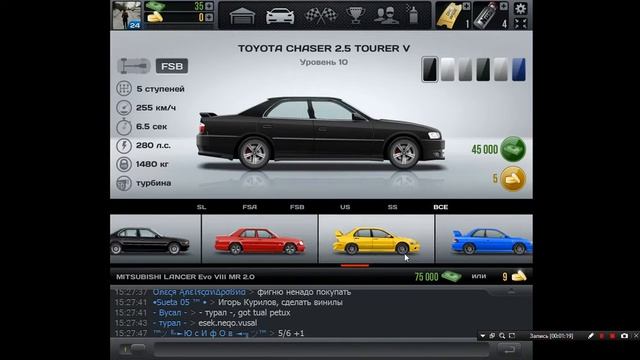The width and height of the screenshot is (640, 360).
Task: Click the drivetrain layout icon
Action: coord(134,66)
